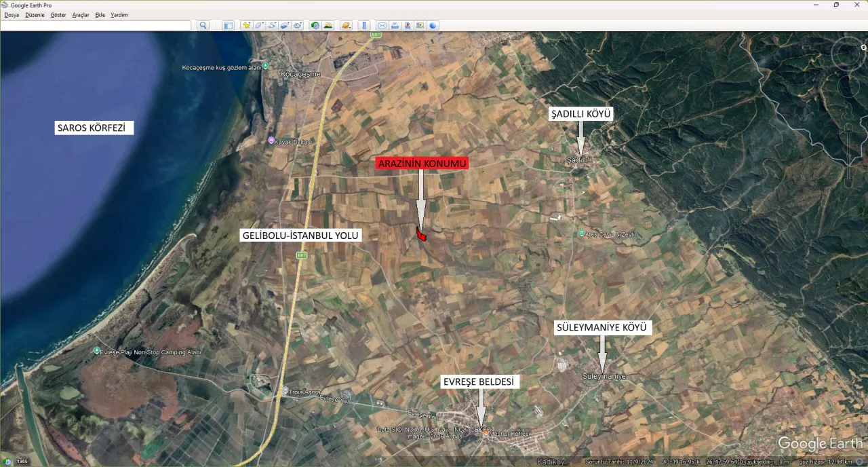Click the Ateşçeşme & Zeytin placemark

[581, 233]
